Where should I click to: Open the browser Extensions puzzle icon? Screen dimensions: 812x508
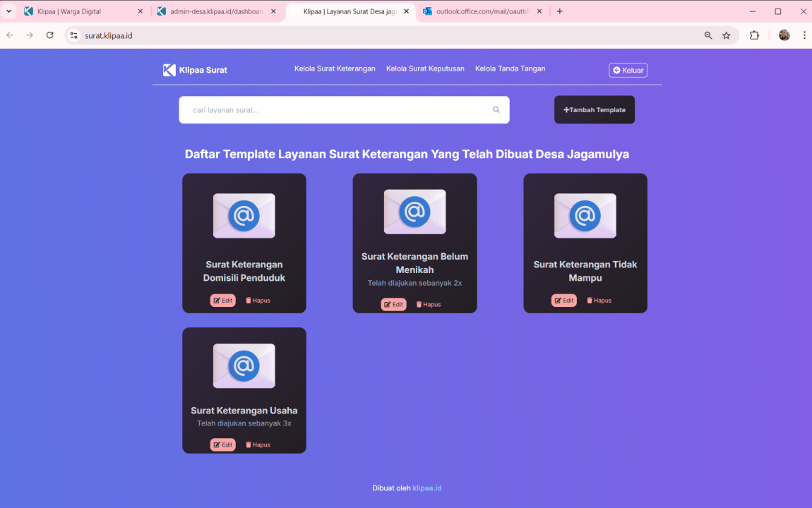click(754, 35)
